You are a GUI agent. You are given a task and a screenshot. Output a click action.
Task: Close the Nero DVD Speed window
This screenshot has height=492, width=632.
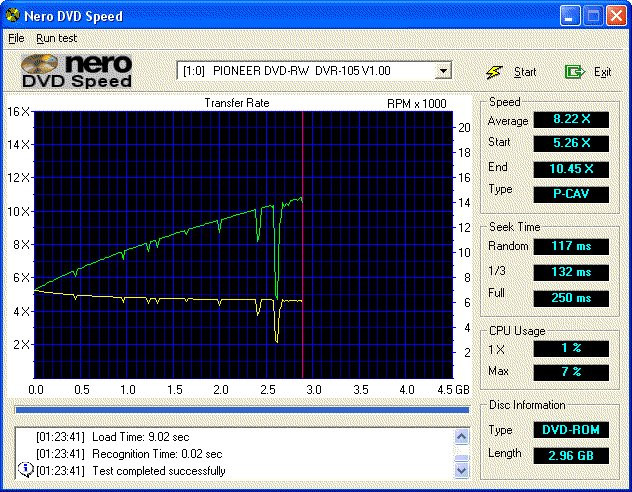(617, 16)
